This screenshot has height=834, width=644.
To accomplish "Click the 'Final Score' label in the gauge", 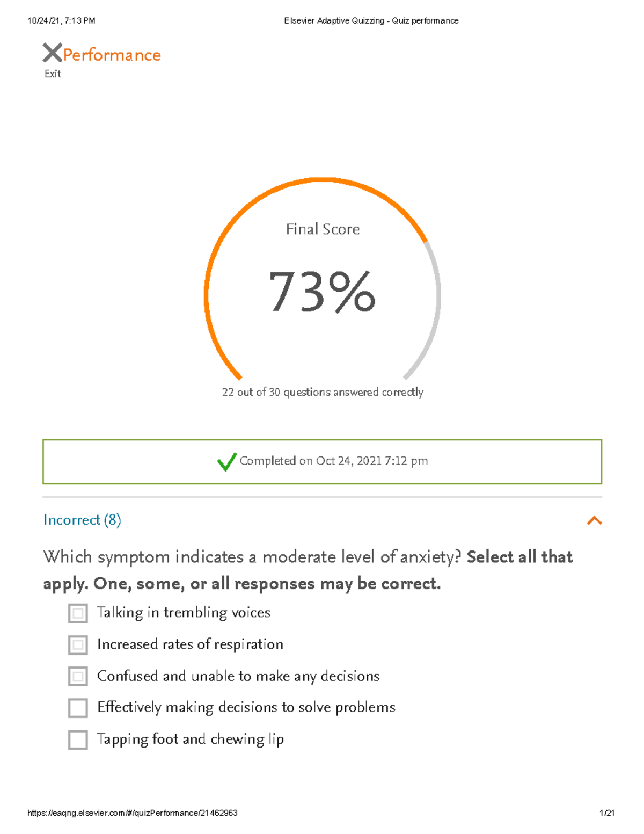I will [323, 229].
